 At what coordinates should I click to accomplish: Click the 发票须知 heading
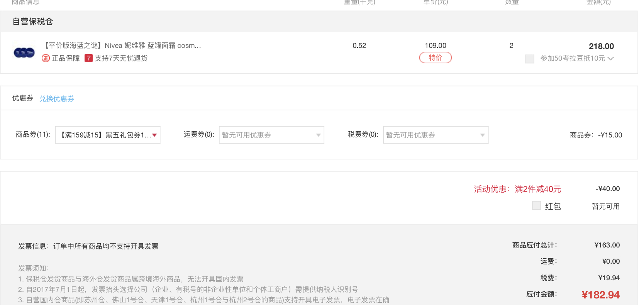(x=34, y=268)
